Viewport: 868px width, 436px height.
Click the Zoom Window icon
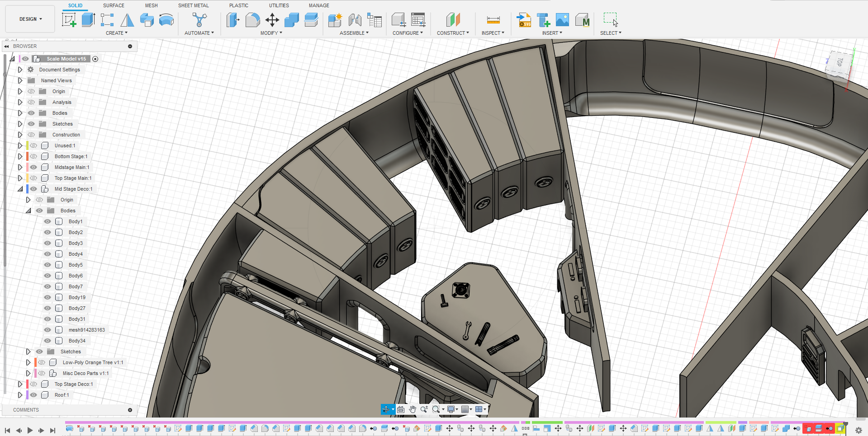436,409
